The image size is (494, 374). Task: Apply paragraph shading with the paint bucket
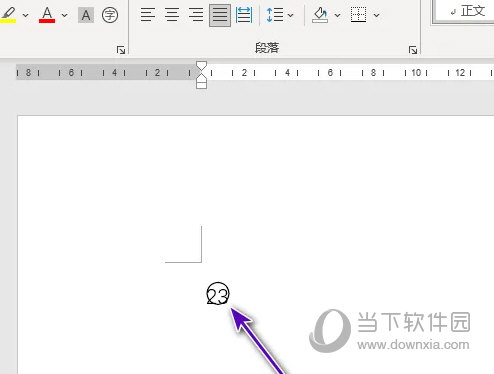320,15
